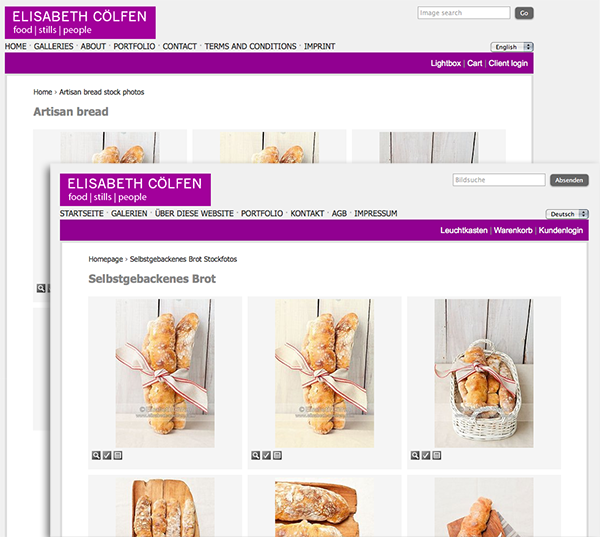Click magnifier icon under first bread photo

pos(96,455)
